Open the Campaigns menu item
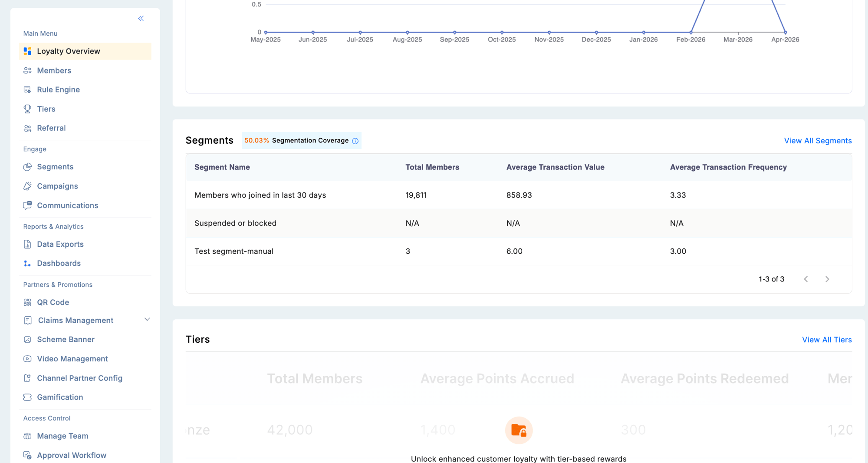The height and width of the screenshot is (463, 868). (85, 186)
